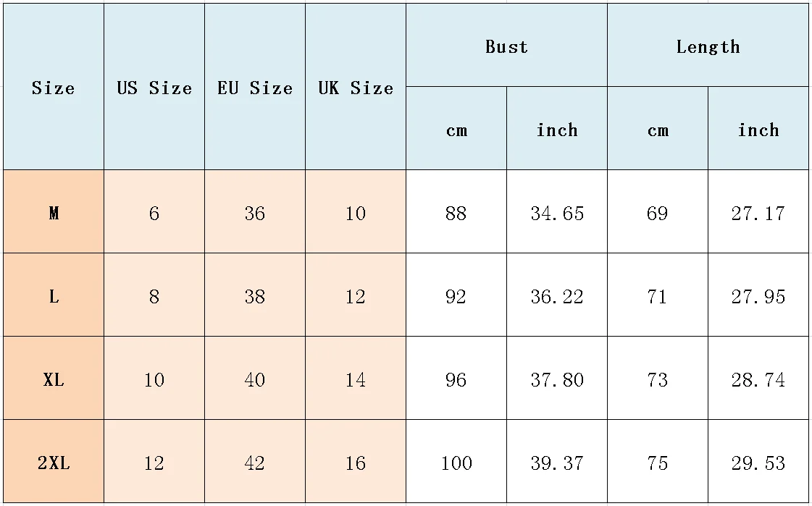Viewport: 812px width, 506px height.
Task: Click the bust 92 cm cell
Action: click(x=456, y=295)
